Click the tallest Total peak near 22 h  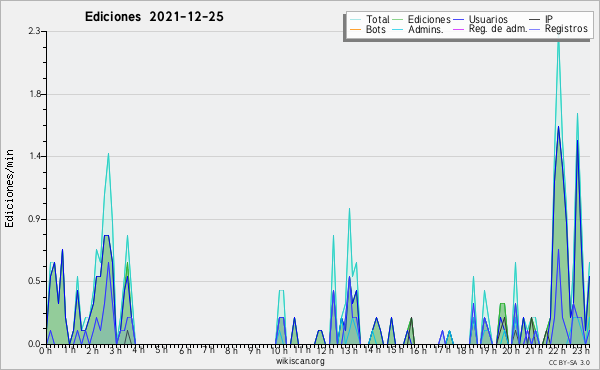coord(558,40)
